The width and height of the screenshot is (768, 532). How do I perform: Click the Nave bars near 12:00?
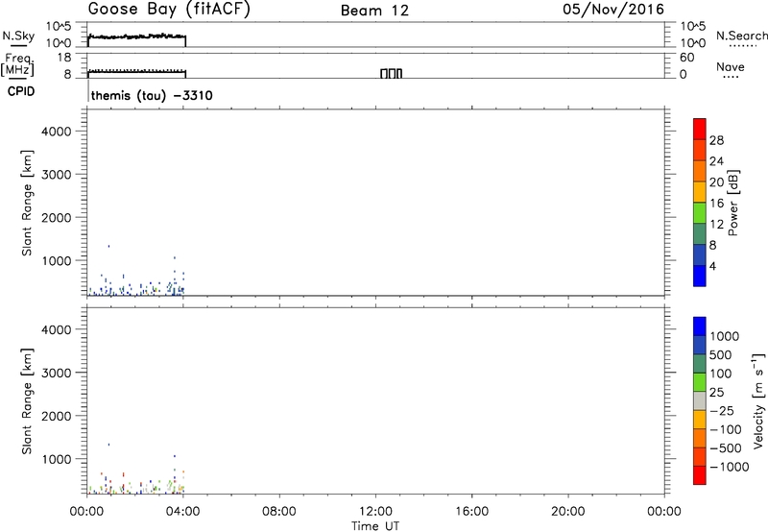click(392, 74)
